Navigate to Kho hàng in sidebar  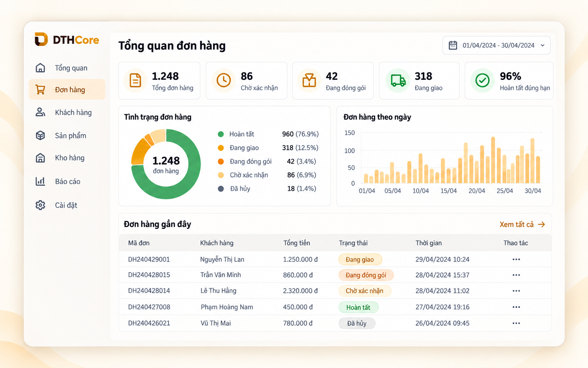67,158
